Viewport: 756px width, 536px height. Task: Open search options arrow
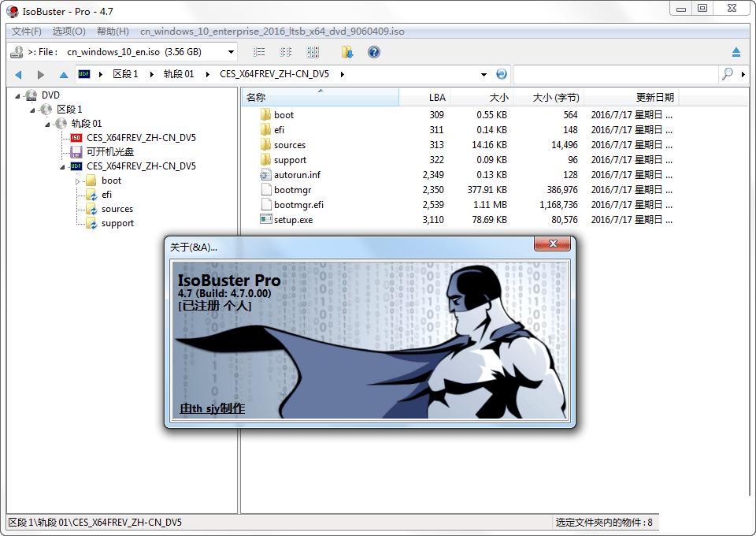pos(743,74)
